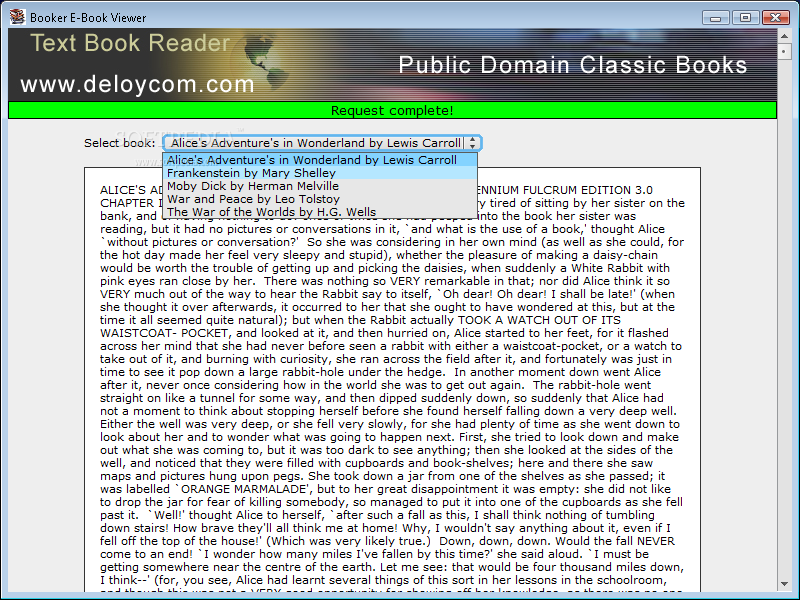This screenshot has width=800, height=600.
Task: Select War and Peace by Leo Tolstoy
Action: click(x=320, y=199)
